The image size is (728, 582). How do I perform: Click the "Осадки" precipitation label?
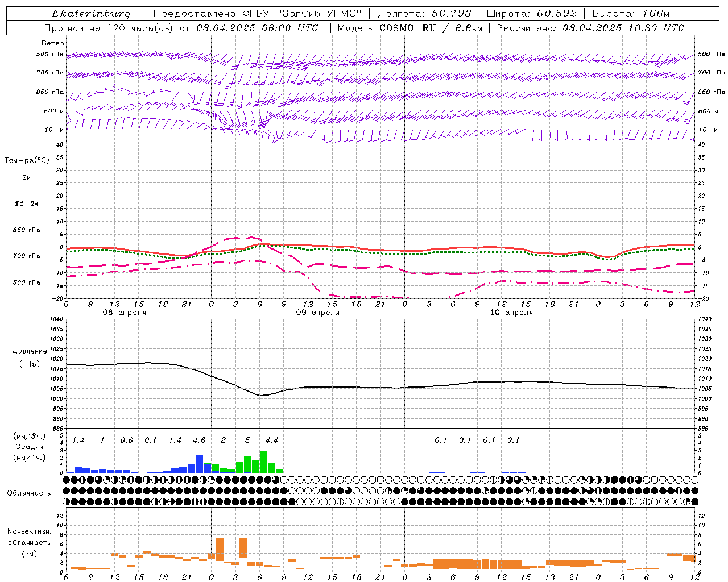tap(30, 447)
